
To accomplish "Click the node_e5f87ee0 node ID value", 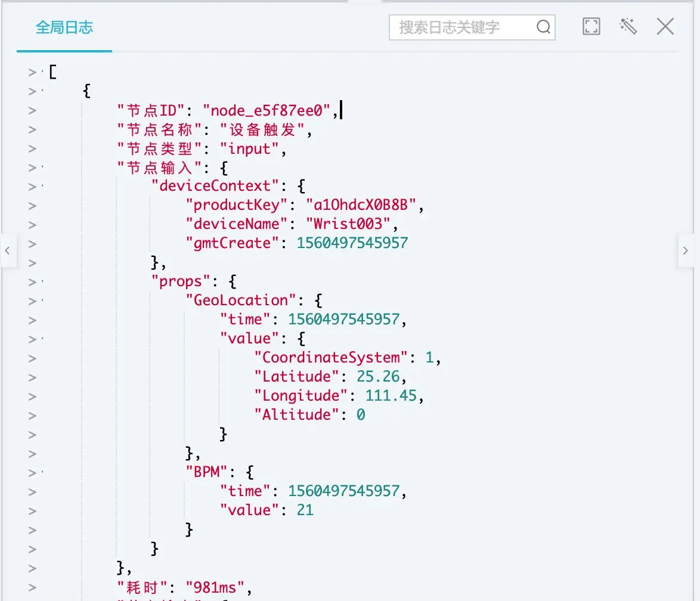I will 267,110.
